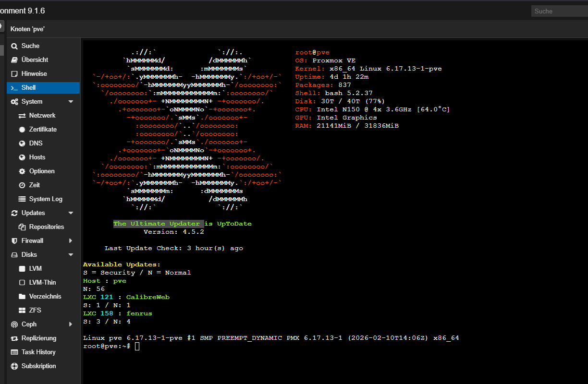
Task: Open Zertifikate via its badge icon
Action: pos(22,130)
